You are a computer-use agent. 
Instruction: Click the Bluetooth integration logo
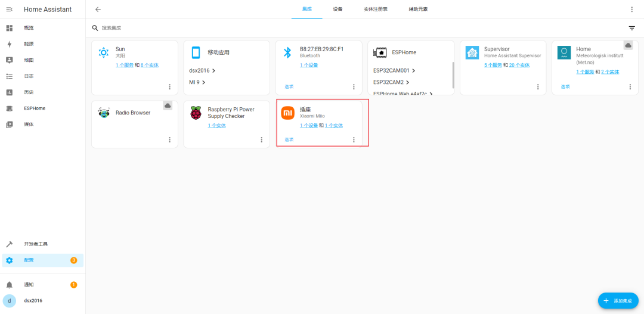[x=288, y=52]
